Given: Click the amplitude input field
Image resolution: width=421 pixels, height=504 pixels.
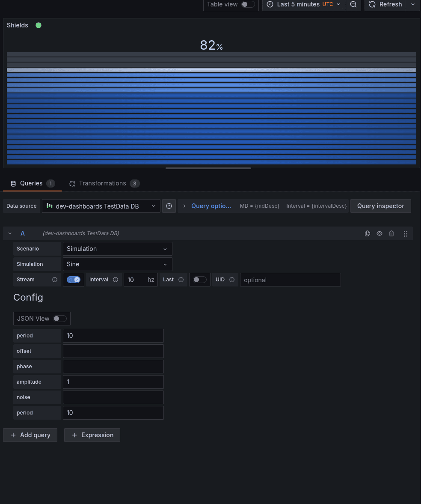Looking at the screenshot, I should (113, 382).
